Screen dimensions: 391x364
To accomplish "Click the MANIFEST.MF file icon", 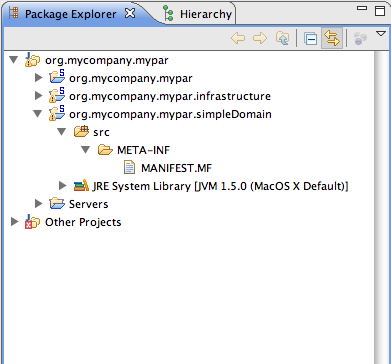I will pos(129,168).
